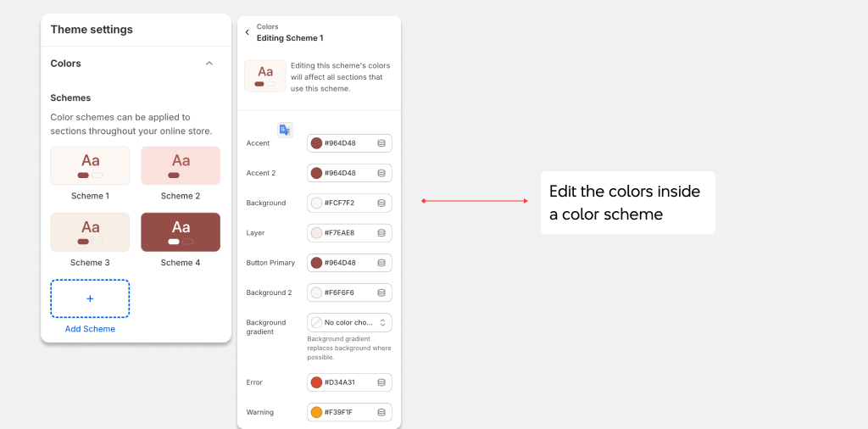Click the database icon in Error field
The image size is (868, 429).
[381, 382]
